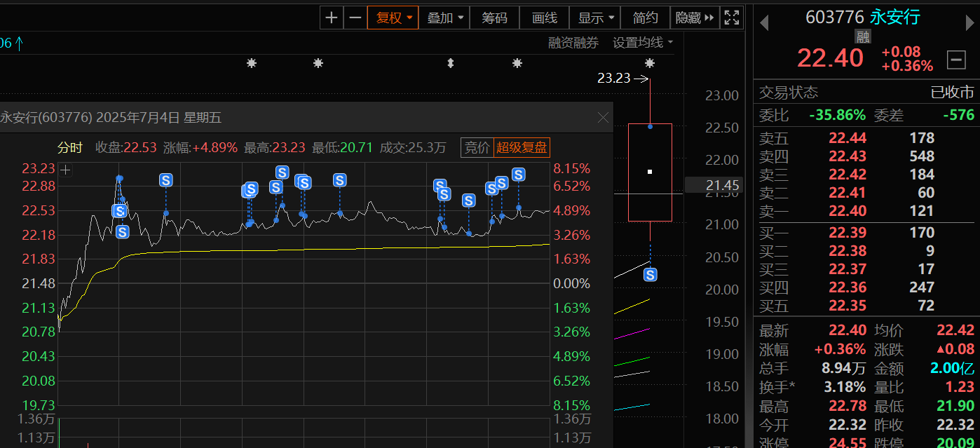
Task: Click the 最高 value 22.78 in side panel
Action: click(x=847, y=406)
